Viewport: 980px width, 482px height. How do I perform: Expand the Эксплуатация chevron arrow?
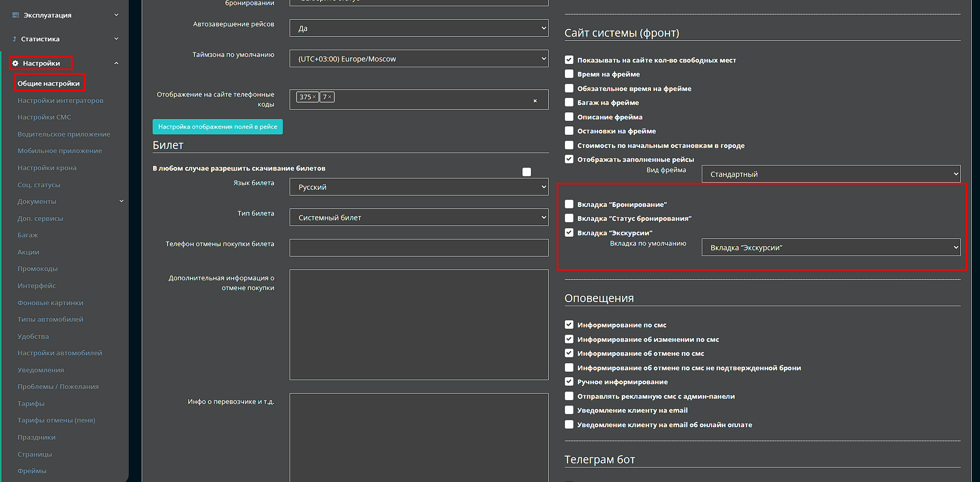[x=116, y=15]
